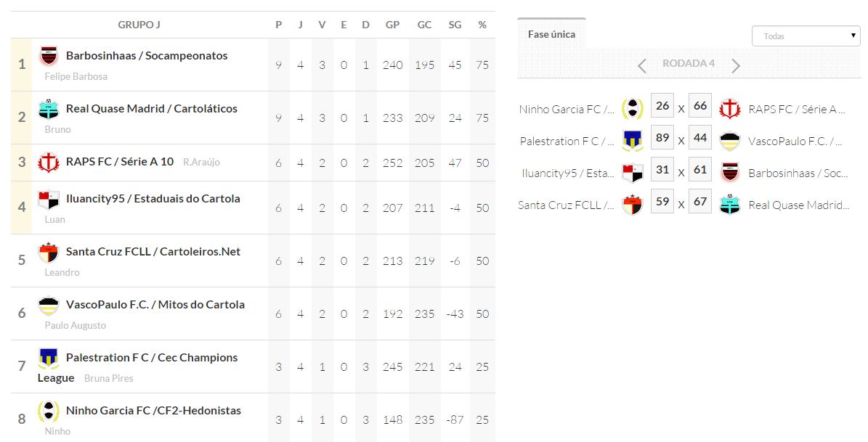868x442 pixels.
Task: Click Iluancity95 team crest in standings
Action: (49, 200)
